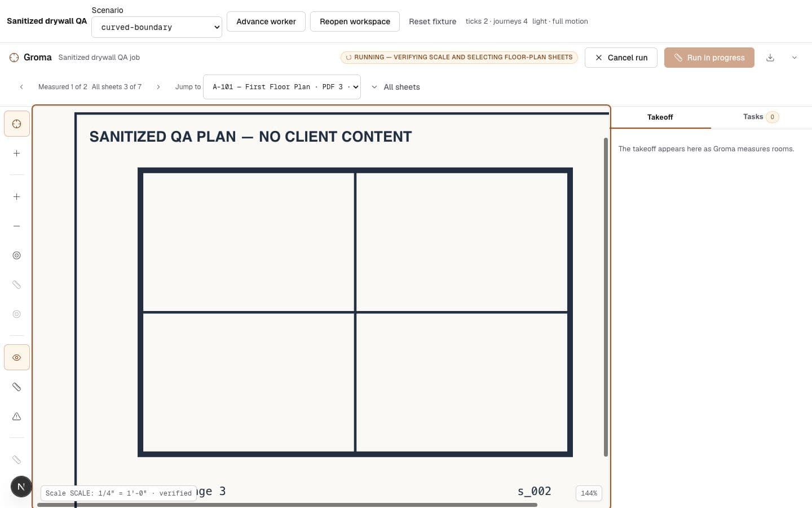Click the Run in progress button
The image size is (812, 508).
pyautogui.click(x=709, y=58)
